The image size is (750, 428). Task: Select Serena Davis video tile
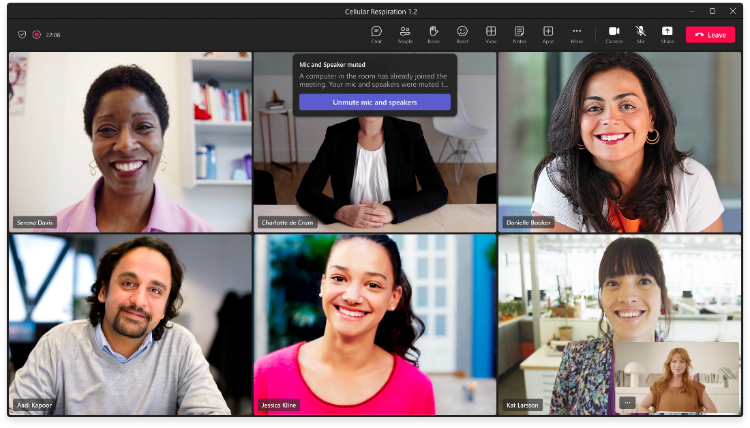pyautogui.click(x=130, y=142)
